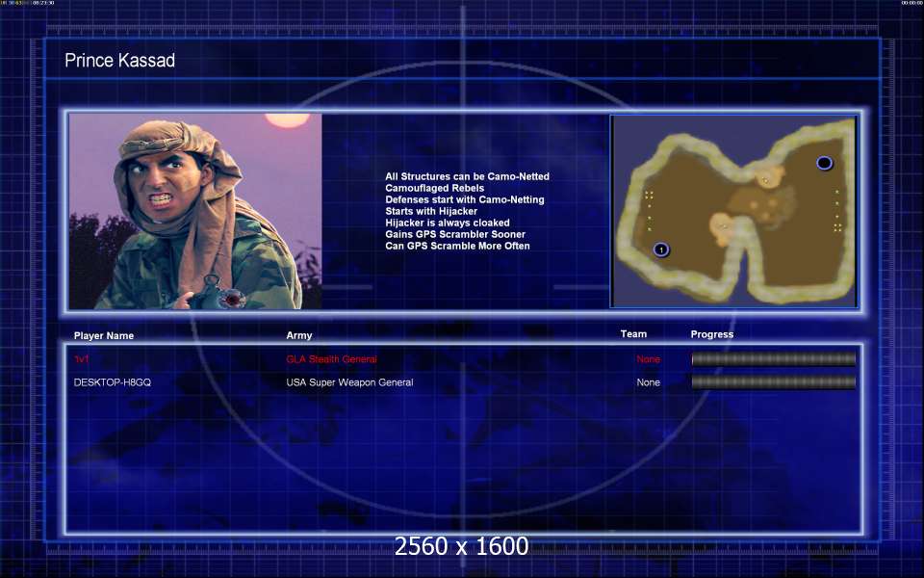Screen dimensions: 924x578
Task: Click the "Starts with Hijacker" line
Action: [x=431, y=211]
